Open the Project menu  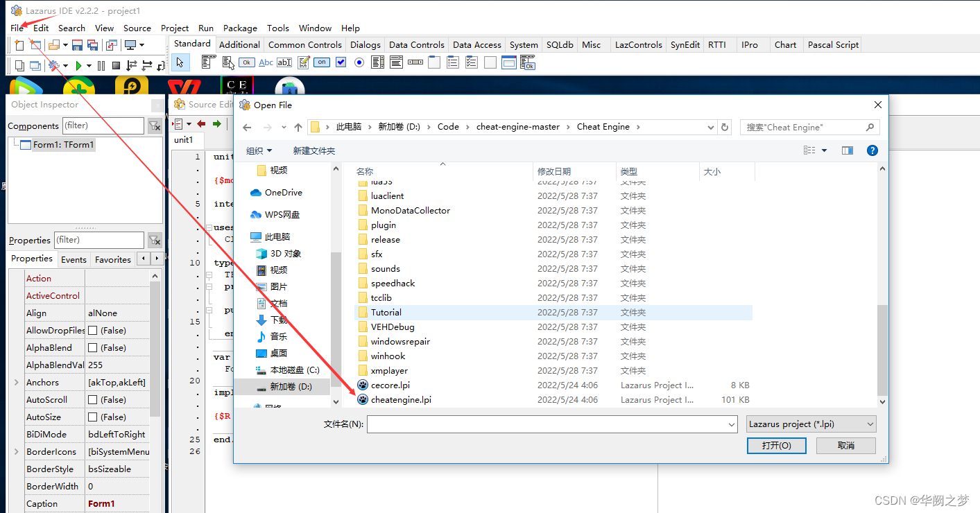tap(175, 28)
